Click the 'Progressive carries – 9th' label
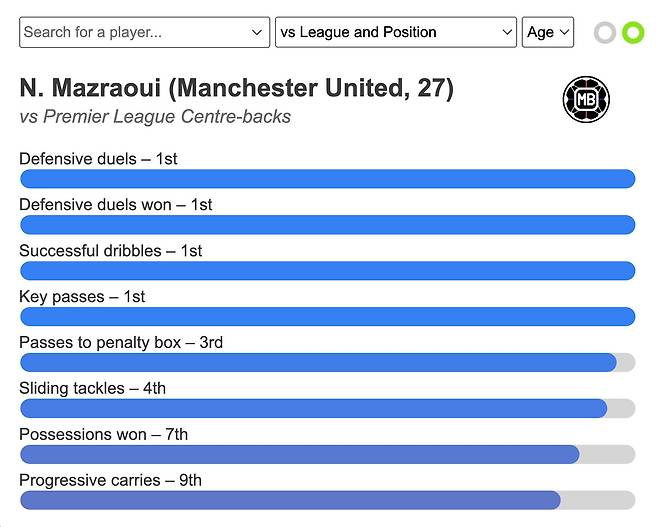Viewport: 658px width, 527px height. (x=110, y=480)
